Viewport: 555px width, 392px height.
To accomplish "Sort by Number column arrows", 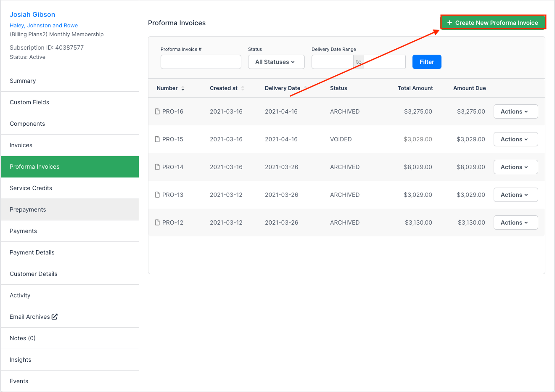I will click(x=183, y=88).
